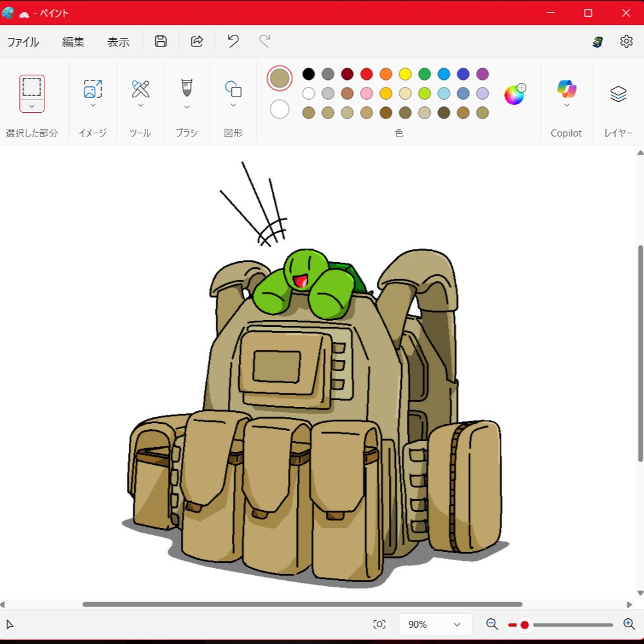Open the View (表示) menu
Screen dimensions: 644x644
[x=118, y=41]
